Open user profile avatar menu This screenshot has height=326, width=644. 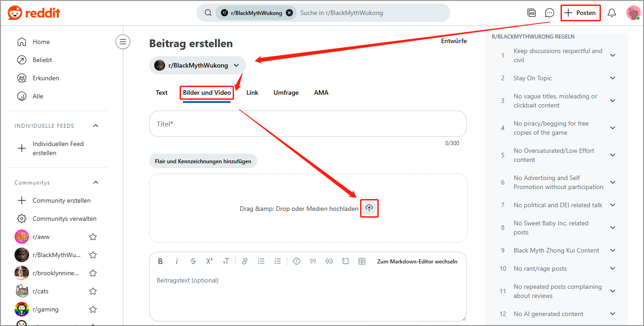pos(633,13)
